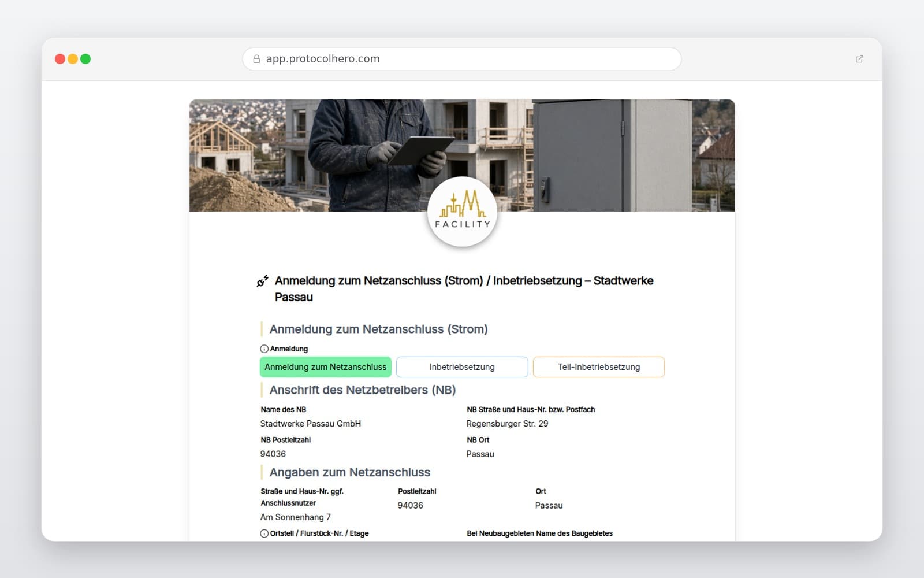This screenshot has height=578, width=924.
Task: Select the Inbetriebsetzung option
Action: point(462,367)
